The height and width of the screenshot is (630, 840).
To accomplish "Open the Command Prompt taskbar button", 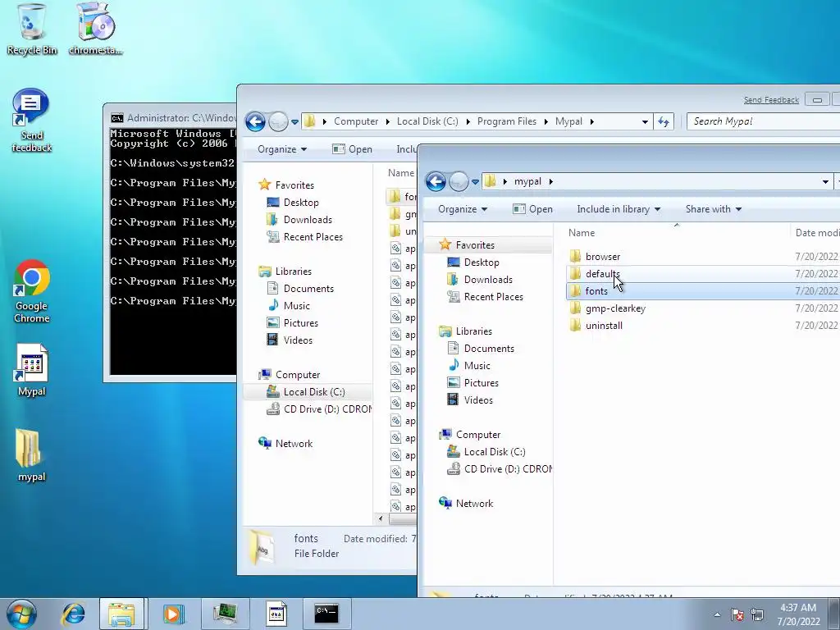I will coord(326,614).
